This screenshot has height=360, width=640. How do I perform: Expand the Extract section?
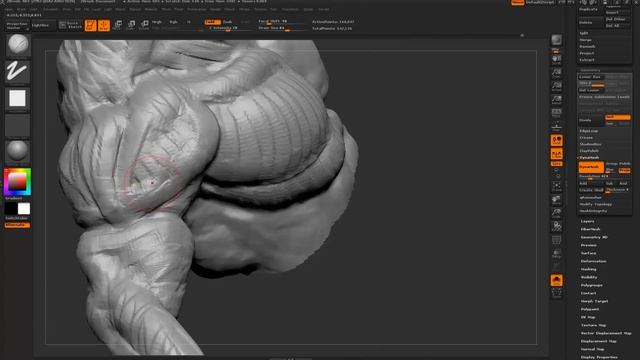587,60
